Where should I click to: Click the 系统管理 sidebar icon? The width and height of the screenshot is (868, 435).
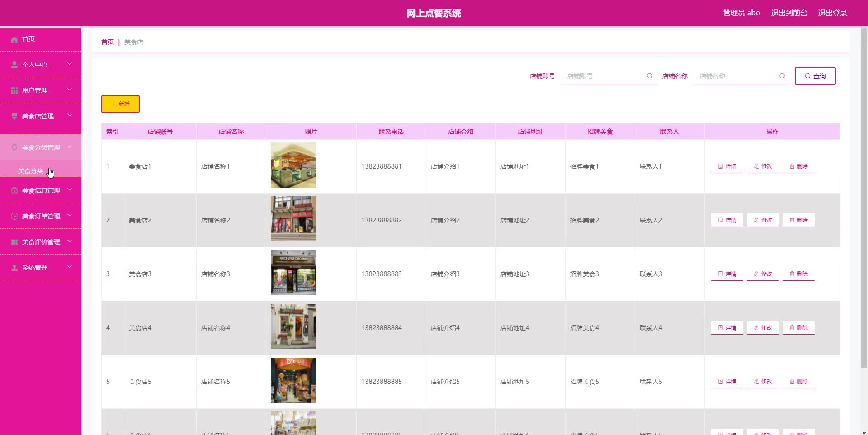(14, 268)
